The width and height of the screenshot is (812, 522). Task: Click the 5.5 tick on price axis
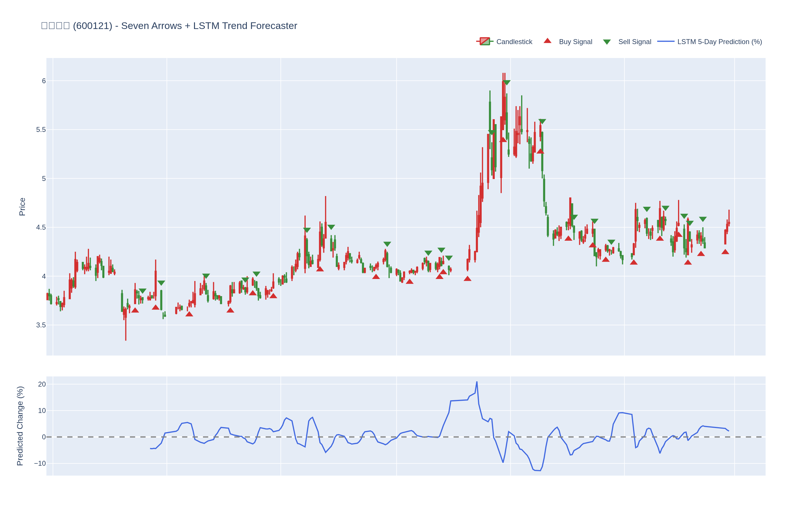click(41, 130)
